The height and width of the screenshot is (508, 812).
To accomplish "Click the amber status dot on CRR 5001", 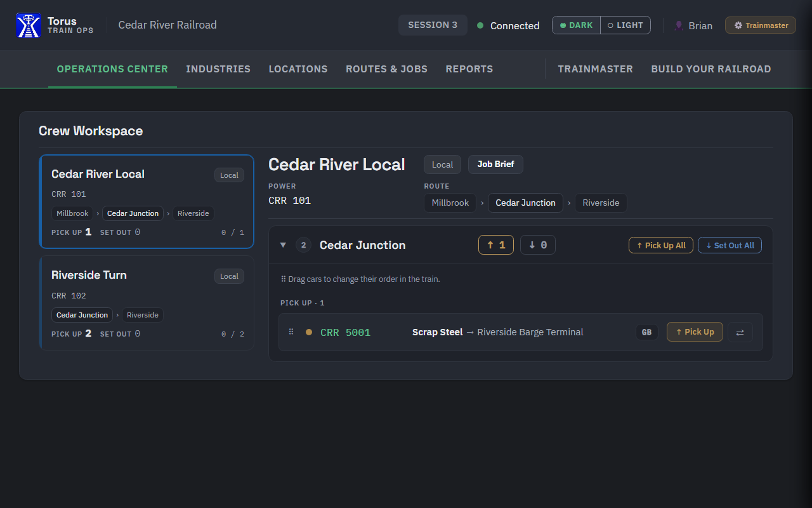I will pos(309,332).
